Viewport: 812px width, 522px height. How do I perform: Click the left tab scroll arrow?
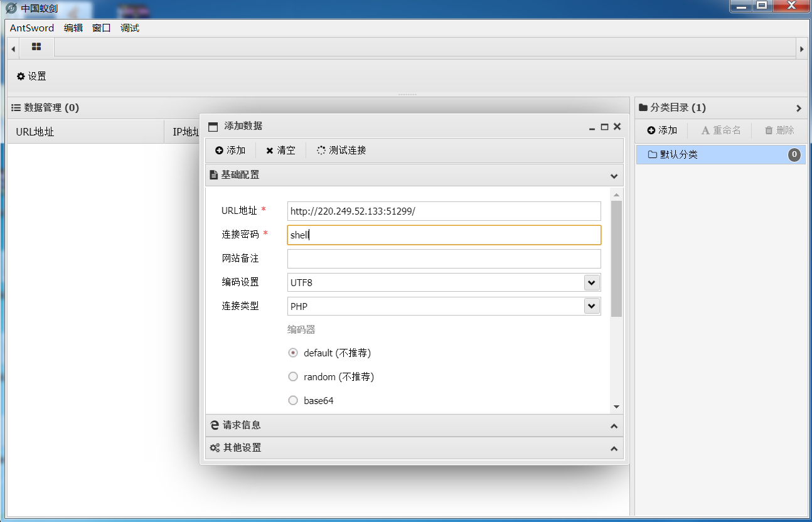click(13, 48)
